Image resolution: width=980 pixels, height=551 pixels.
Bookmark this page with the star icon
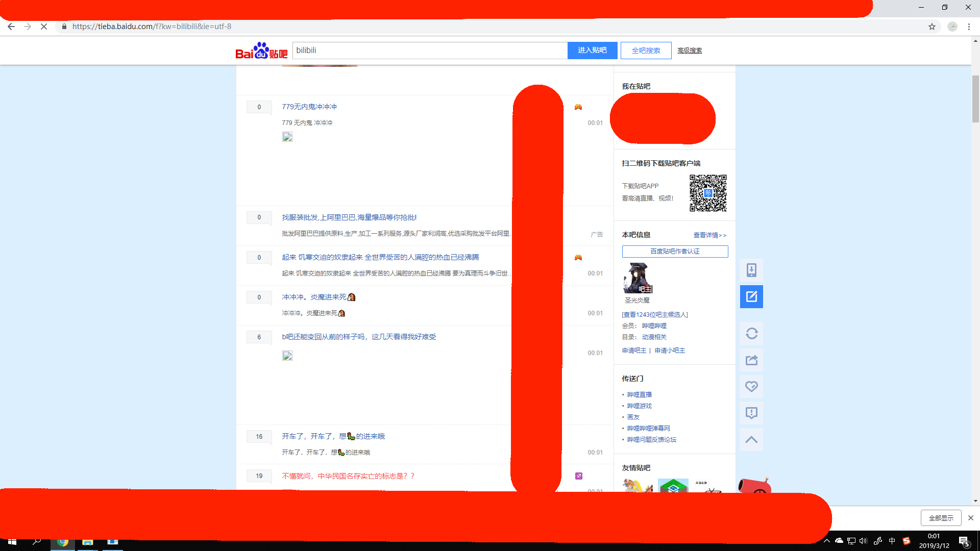click(932, 27)
